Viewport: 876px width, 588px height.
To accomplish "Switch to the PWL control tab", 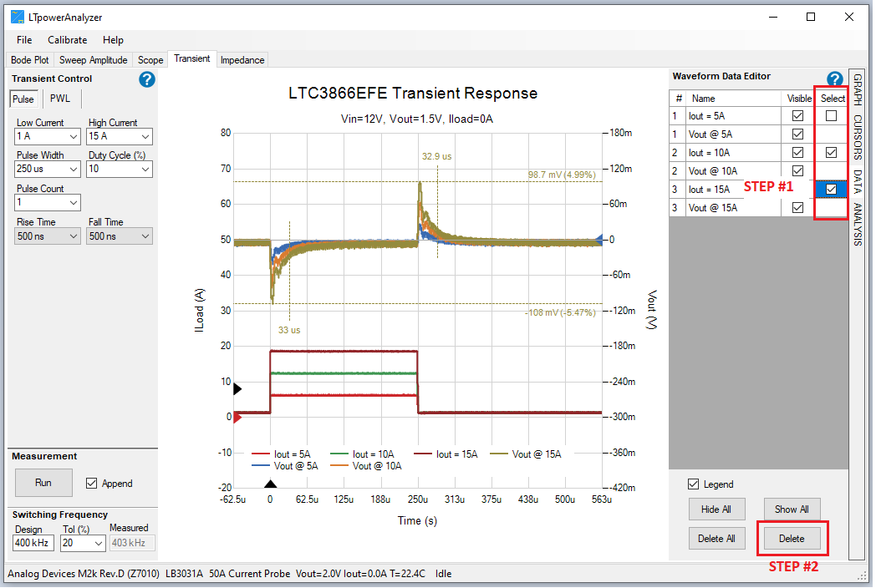I will [x=60, y=98].
